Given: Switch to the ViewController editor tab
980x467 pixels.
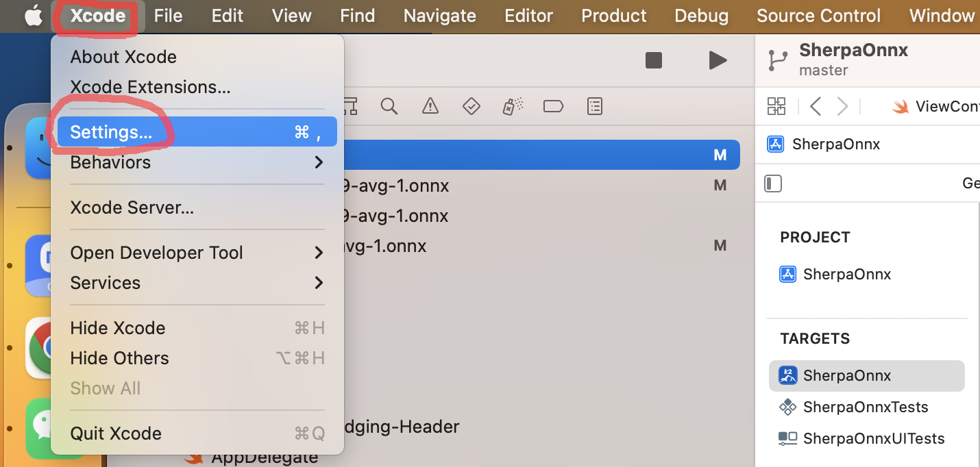Looking at the screenshot, I should (936, 106).
